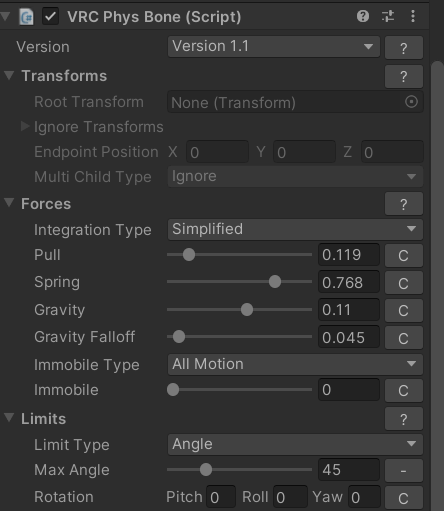Viewport: 444px width, 511px height.
Task: Click the Max Angle value field
Action: 349,470
